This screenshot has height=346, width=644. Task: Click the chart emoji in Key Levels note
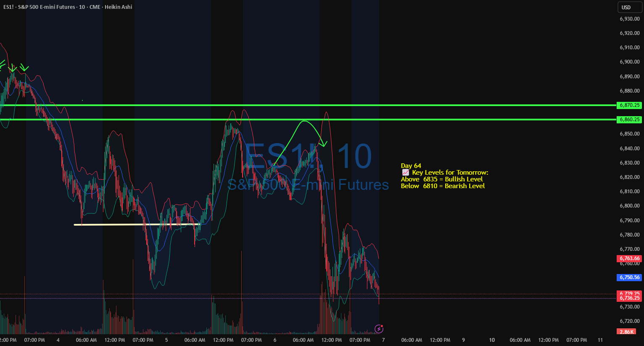tap(405, 173)
